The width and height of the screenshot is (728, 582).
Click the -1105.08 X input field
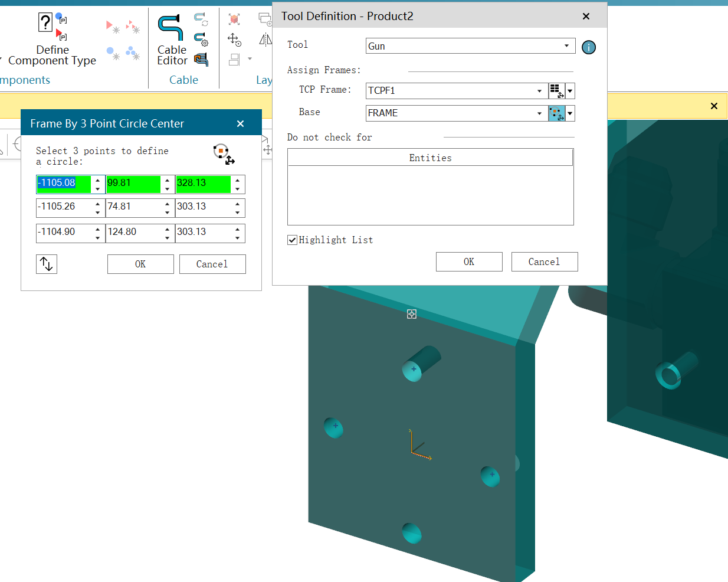click(x=64, y=184)
